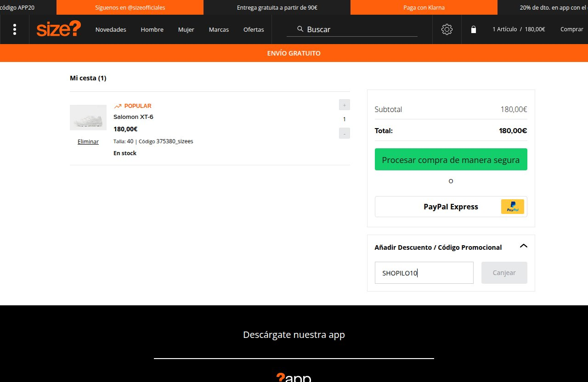Click the Total: label

(x=384, y=130)
